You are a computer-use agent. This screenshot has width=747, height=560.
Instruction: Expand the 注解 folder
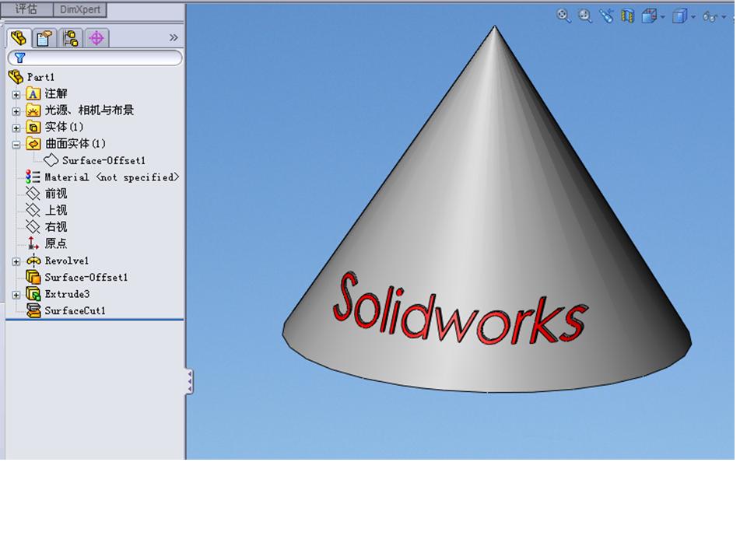coord(16,94)
